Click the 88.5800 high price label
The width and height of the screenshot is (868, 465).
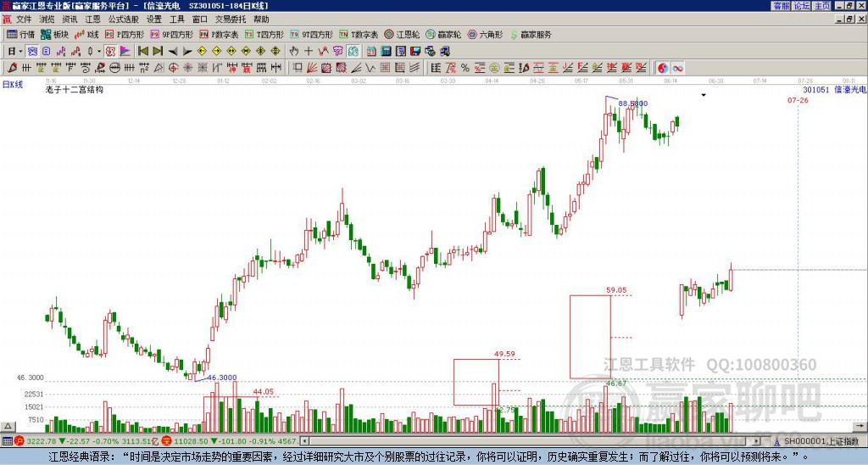tap(632, 104)
